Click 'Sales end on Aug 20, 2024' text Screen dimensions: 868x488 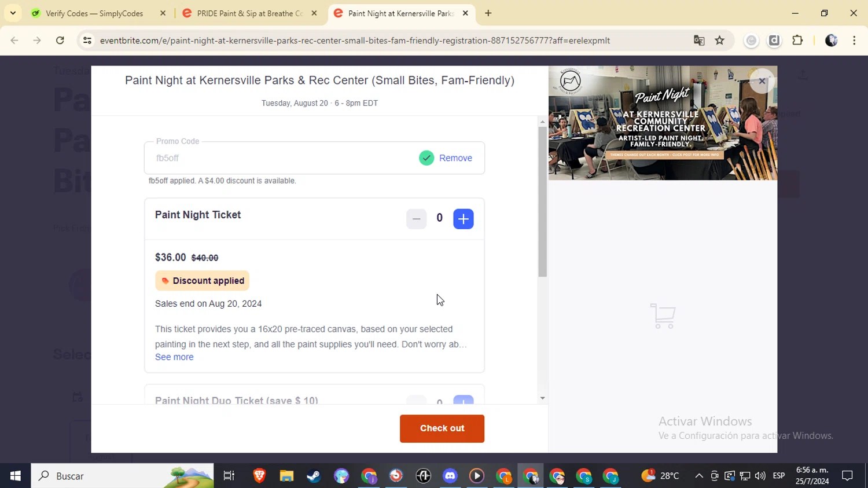(x=208, y=304)
